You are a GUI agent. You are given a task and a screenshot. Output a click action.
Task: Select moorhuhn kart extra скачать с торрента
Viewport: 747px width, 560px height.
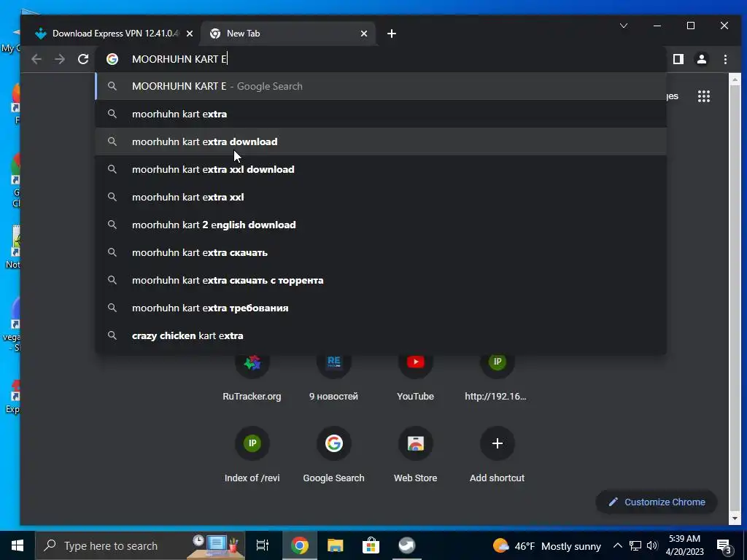381,280
